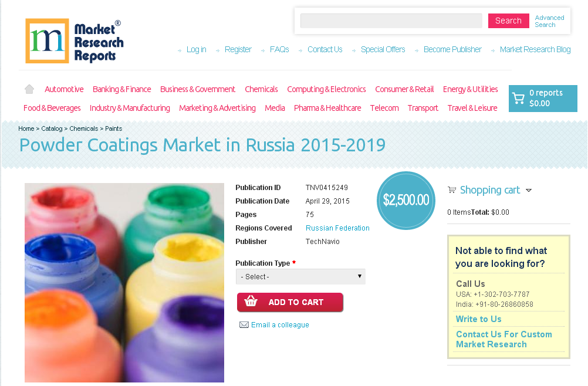Go to Paints in the breadcrumb
This screenshot has width=588, height=386.
[113, 128]
